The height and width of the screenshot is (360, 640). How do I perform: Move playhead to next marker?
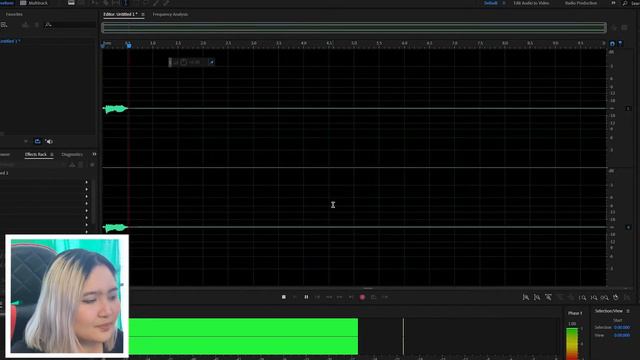click(351, 297)
